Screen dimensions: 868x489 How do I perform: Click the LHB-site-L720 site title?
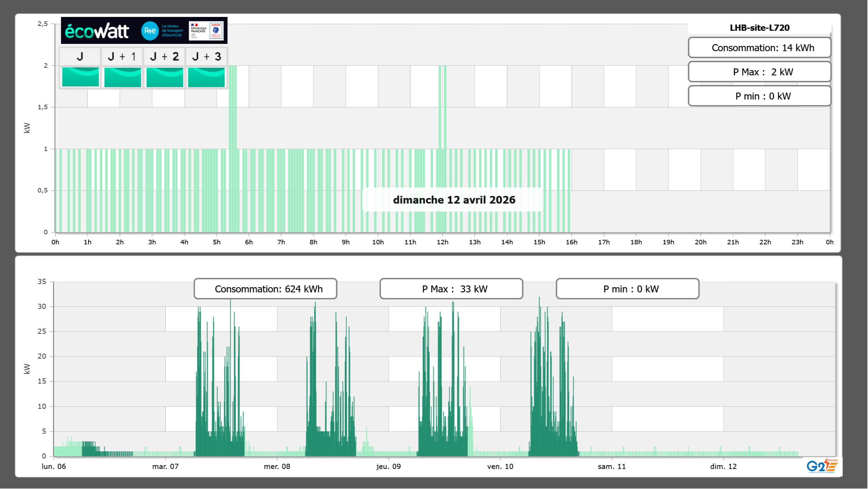[x=759, y=28]
